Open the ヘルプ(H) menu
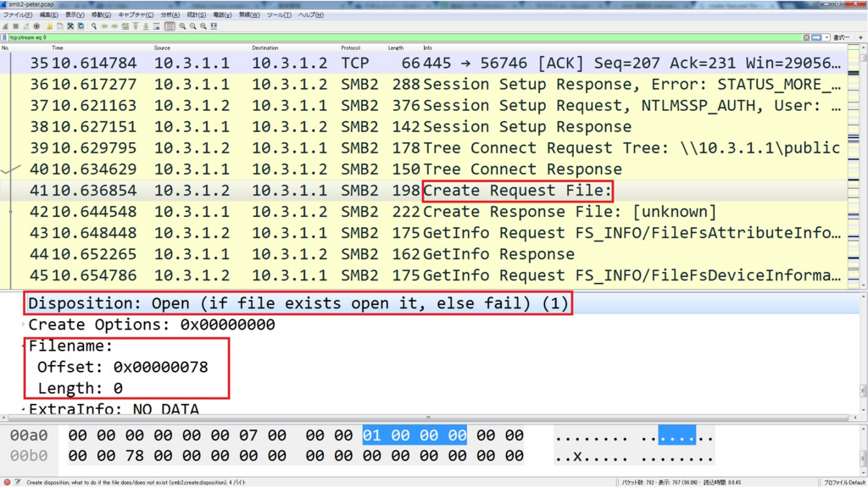This screenshot has height=488, width=868. (310, 15)
